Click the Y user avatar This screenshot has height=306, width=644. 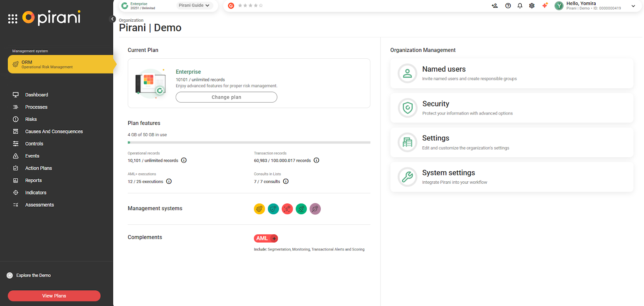[559, 6]
